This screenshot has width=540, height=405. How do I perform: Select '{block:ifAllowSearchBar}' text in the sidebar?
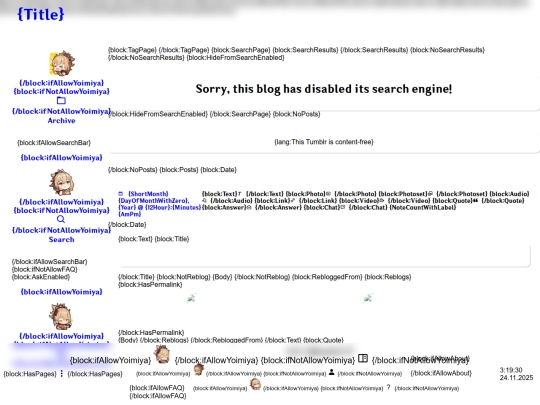pyautogui.click(x=54, y=143)
